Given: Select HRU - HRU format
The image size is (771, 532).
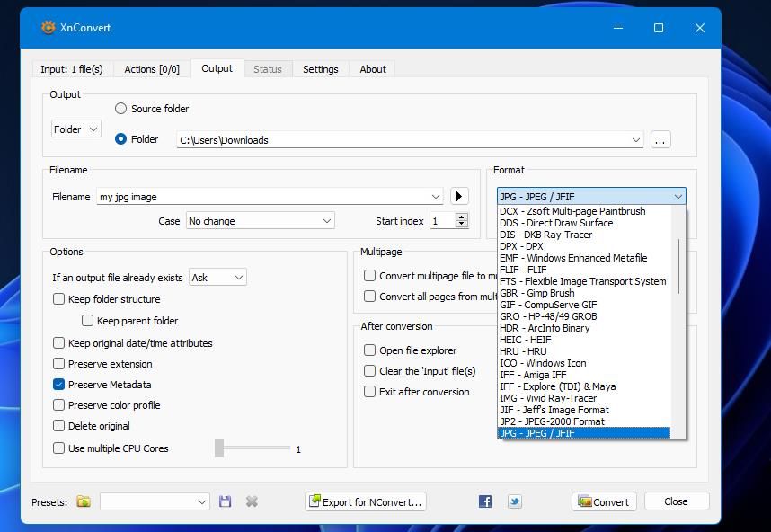Looking at the screenshot, I should [x=585, y=351].
